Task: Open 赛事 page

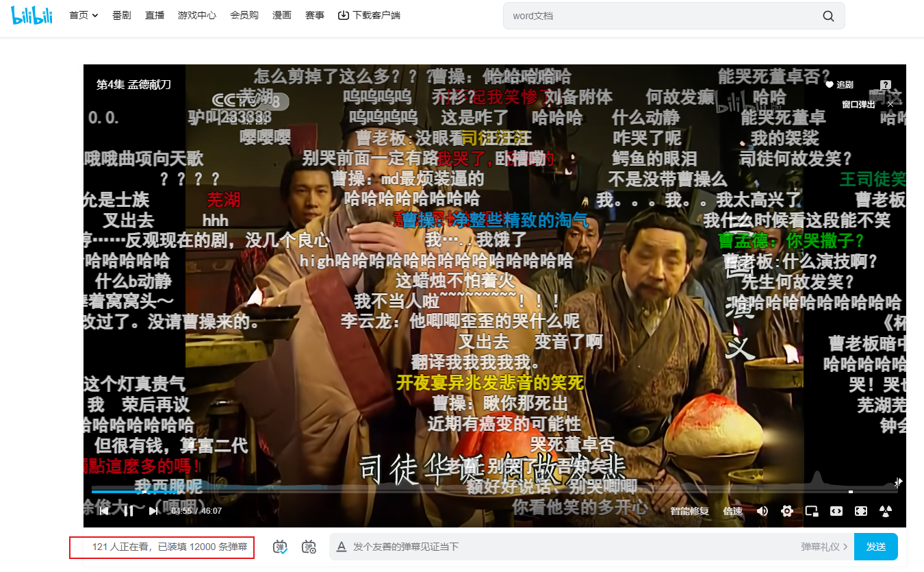Action: [x=315, y=15]
